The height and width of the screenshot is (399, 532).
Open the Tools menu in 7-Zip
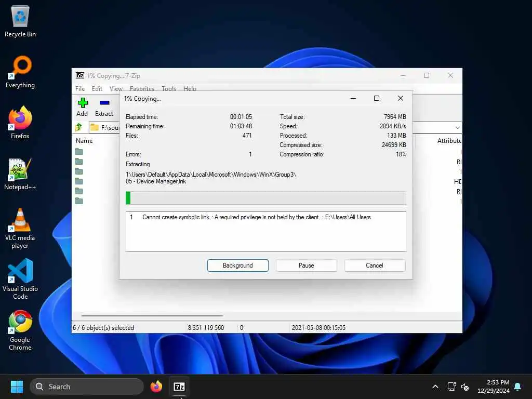coord(169,88)
